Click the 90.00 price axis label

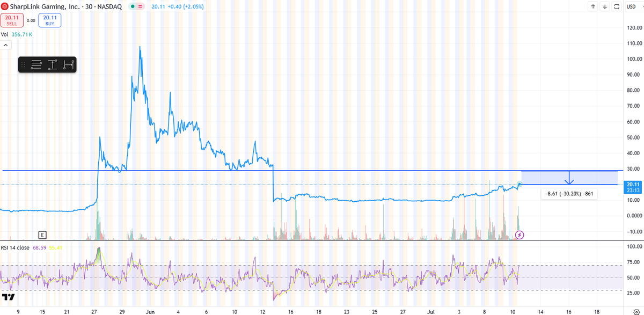coord(634,75)
